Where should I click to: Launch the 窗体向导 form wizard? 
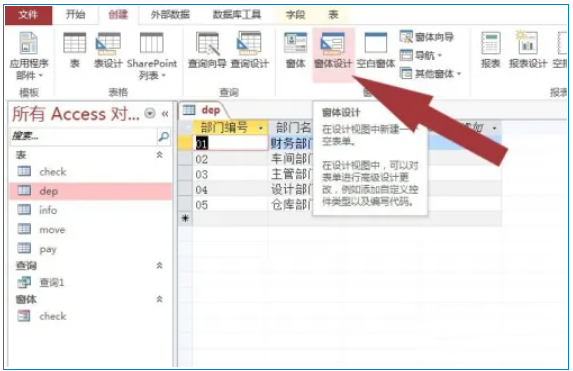pos(427,37)
